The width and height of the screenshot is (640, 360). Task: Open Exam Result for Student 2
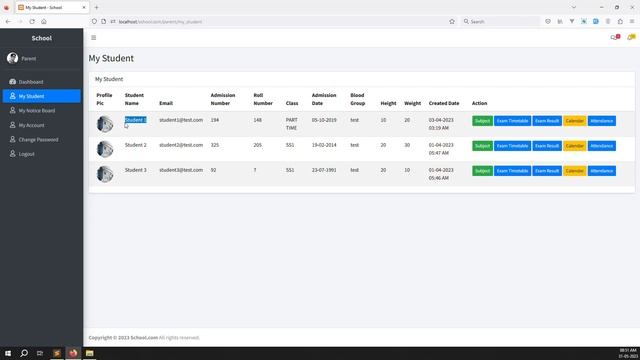[547, 146]
